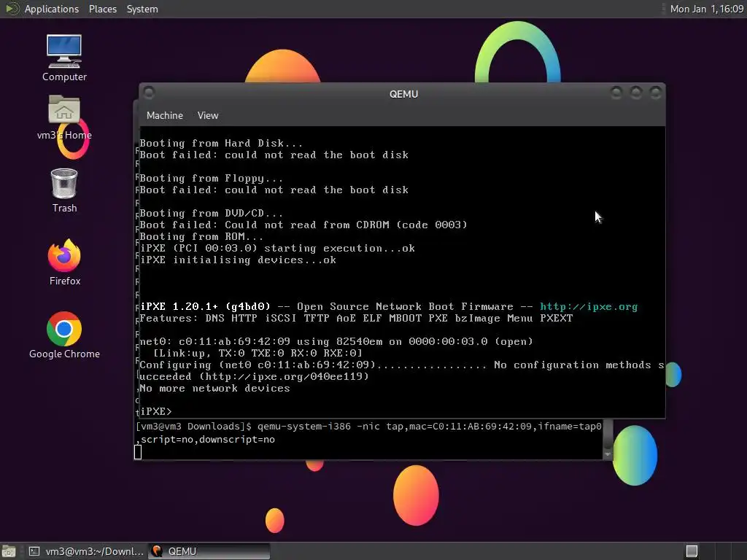Click the qemu-system-i386 command in terminal
This screenshot has height=560, width=747.
tap(429, 426)
